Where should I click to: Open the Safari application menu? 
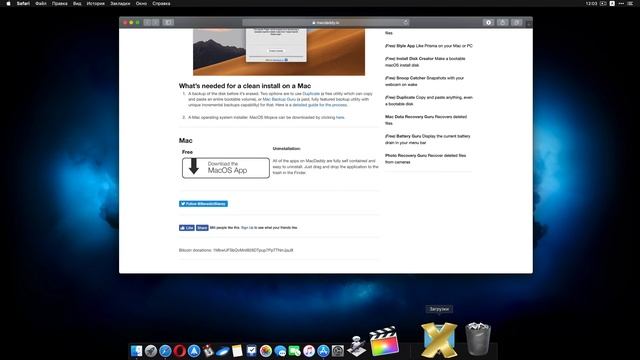point(23,3)
